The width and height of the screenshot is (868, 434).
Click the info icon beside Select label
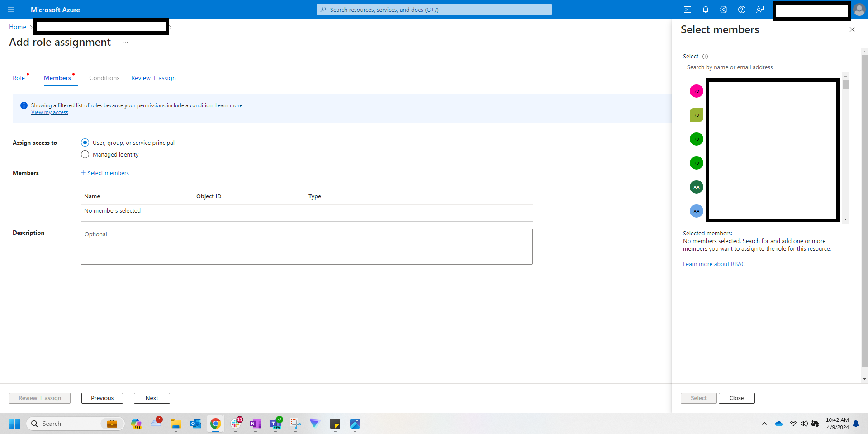[706, 57]
